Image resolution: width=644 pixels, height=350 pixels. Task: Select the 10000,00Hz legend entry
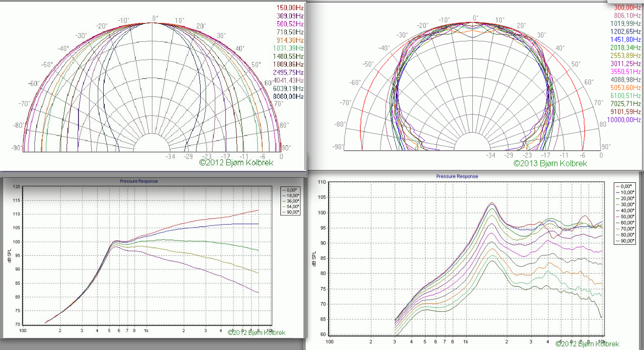(624, 120)
